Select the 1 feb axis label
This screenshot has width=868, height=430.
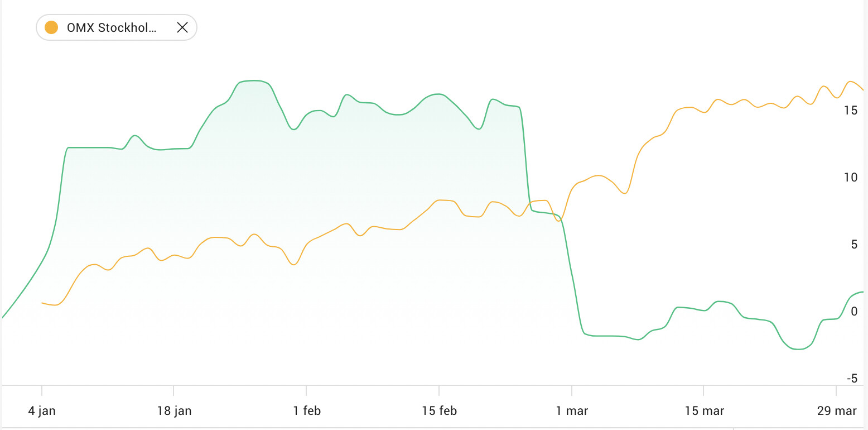pos(307,412)
